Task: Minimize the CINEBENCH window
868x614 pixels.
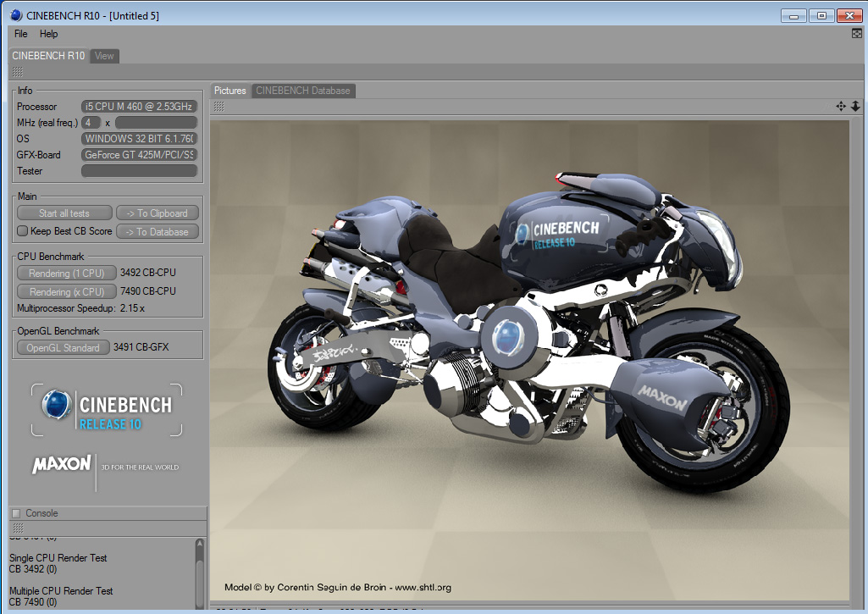Action: click(793, 15)
